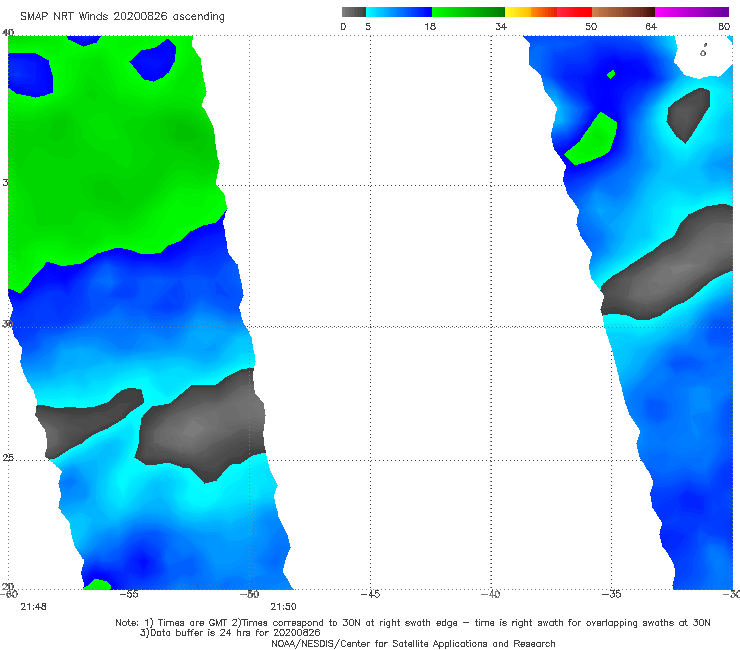Click the swath time '21:50'
The height and width of the screenshot is (650, 740).
(283, 607)
